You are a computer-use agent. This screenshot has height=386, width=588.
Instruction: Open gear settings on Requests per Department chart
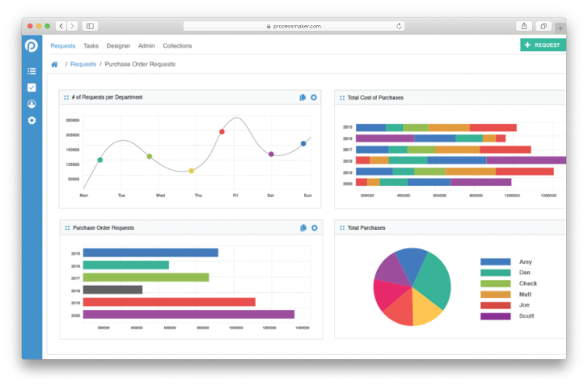click(314, 98)
